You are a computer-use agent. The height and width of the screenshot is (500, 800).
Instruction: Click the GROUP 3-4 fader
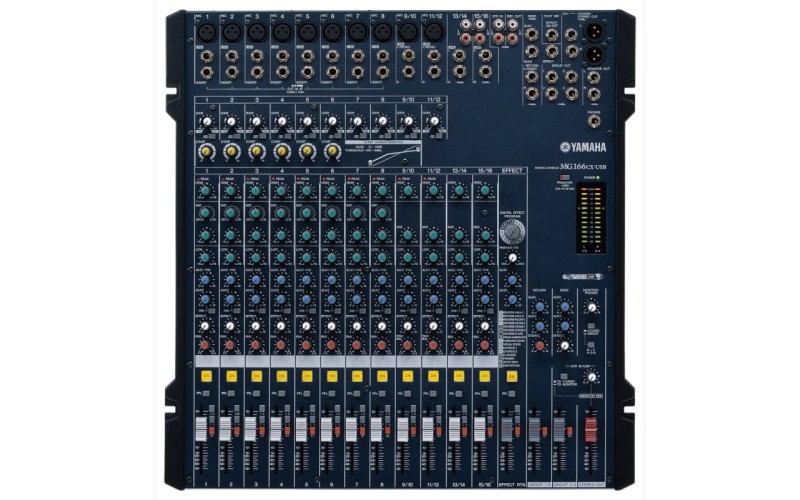559,430
